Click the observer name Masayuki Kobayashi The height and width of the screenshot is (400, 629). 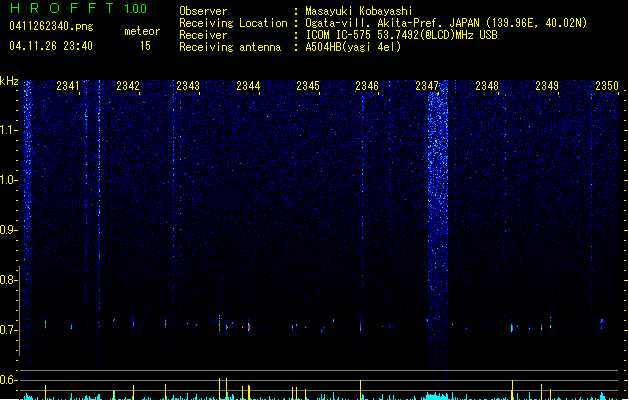coord(359,11)
